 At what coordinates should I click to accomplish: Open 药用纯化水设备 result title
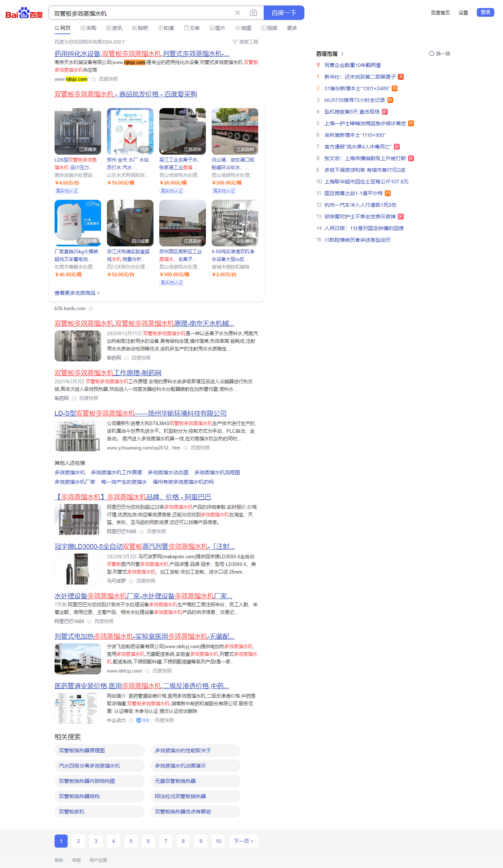(x=142, y=53)
